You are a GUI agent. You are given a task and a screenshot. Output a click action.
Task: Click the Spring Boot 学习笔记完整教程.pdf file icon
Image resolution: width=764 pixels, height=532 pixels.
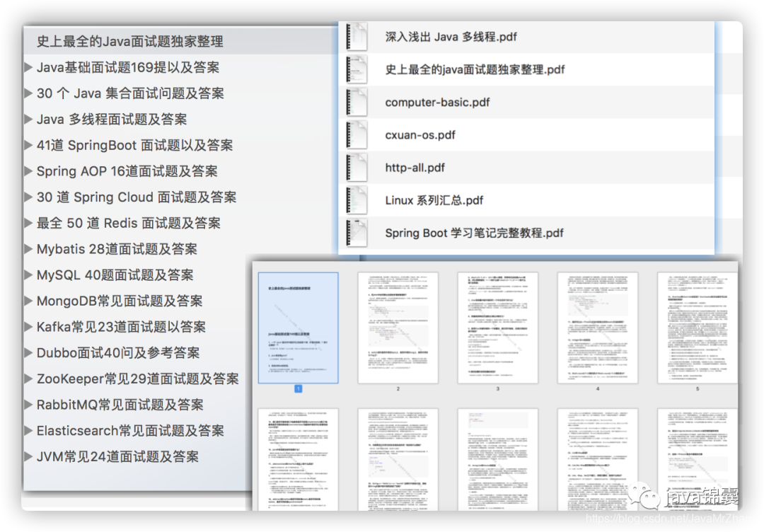tap(356, 233)
